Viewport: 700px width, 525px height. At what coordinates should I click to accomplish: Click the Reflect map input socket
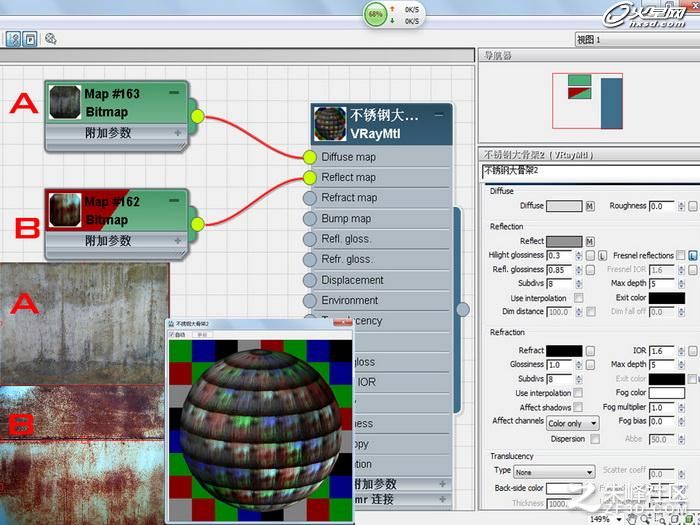[x=309, y=178]
